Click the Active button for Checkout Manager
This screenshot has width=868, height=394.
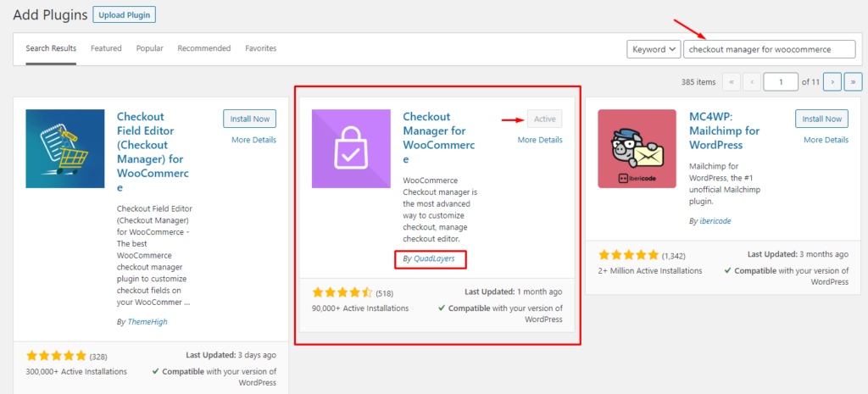click(x=545, y=119)
